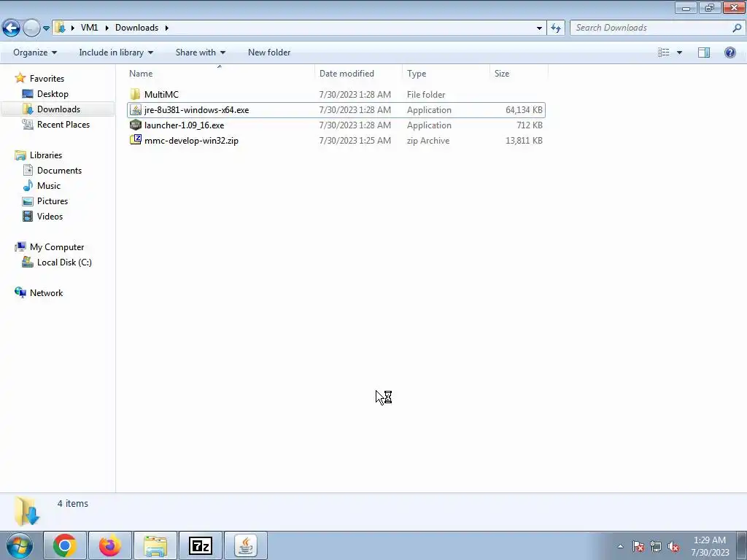This screenshot has width=747, height=560.
Task: Click the launcher-1.09_16.exe icon
Action: coord(136,125)
